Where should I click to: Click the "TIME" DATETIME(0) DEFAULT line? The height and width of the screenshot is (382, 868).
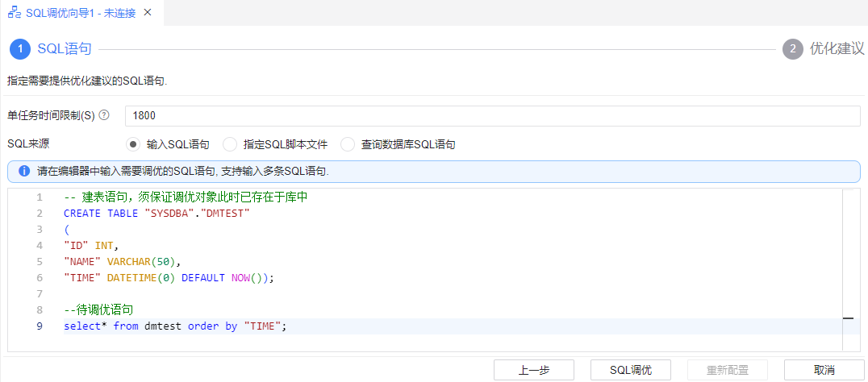pyautogui.click(x=169, y=278)
